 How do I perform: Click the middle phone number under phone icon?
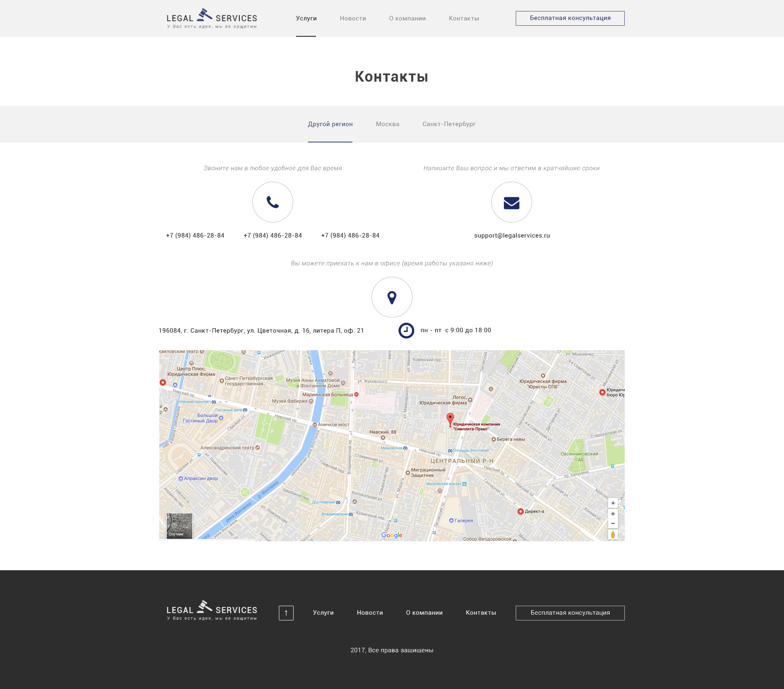[x=273, y=236]
